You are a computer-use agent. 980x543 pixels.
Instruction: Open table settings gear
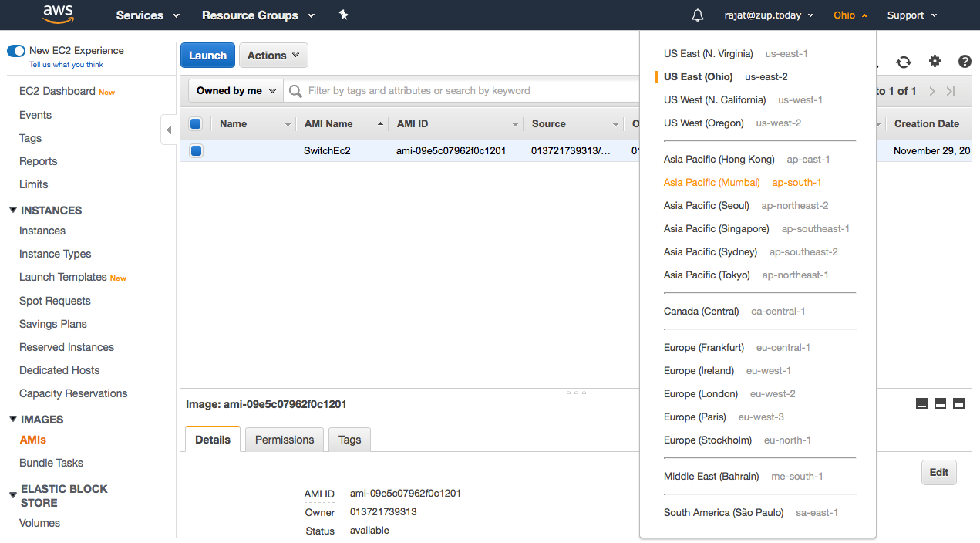click(935, 62)
